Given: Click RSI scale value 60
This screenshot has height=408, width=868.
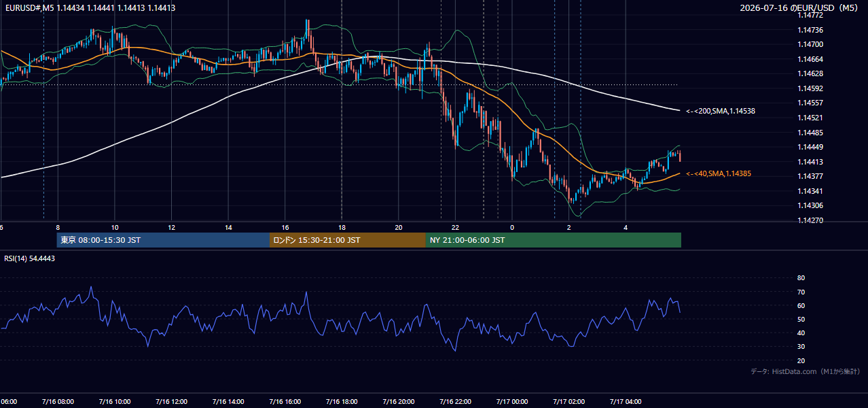Looking at the screenshot, I should coord(801,306).
